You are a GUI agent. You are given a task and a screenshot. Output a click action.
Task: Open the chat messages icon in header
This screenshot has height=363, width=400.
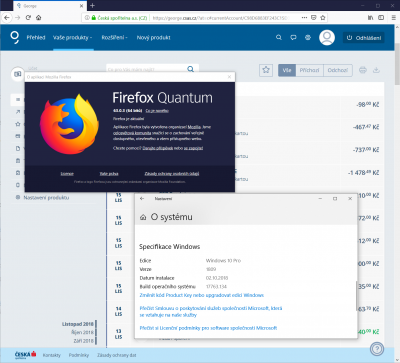pos(293,38)
